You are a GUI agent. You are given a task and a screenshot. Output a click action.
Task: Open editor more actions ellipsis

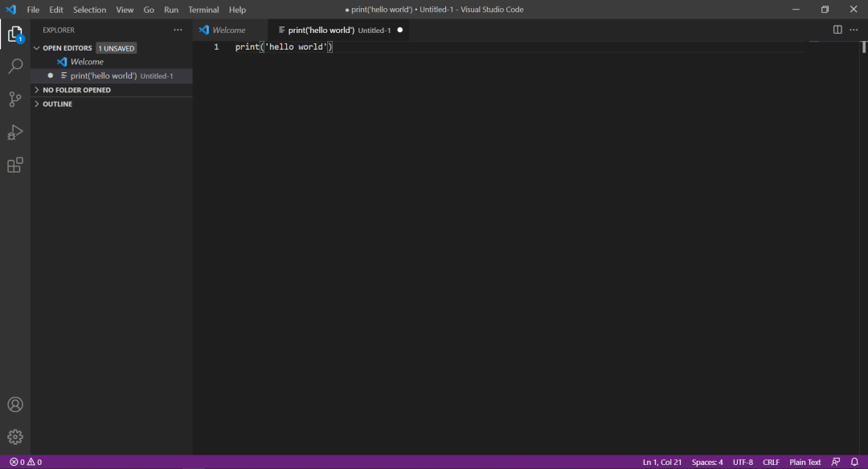click(x=854, y=30)
